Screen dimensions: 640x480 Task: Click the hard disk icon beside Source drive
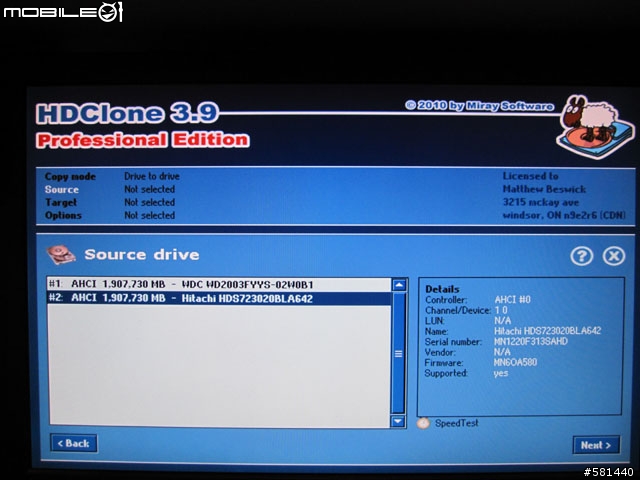(61, 255)
